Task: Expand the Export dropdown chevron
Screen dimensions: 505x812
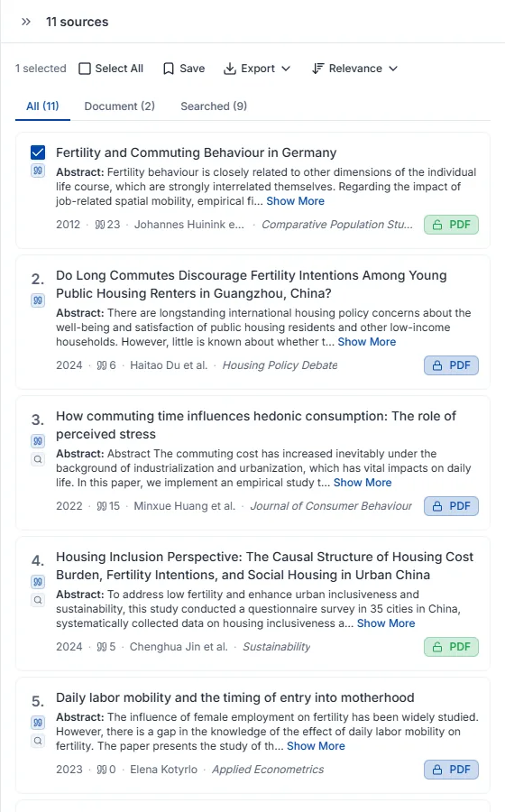Action: pos(286,69)
